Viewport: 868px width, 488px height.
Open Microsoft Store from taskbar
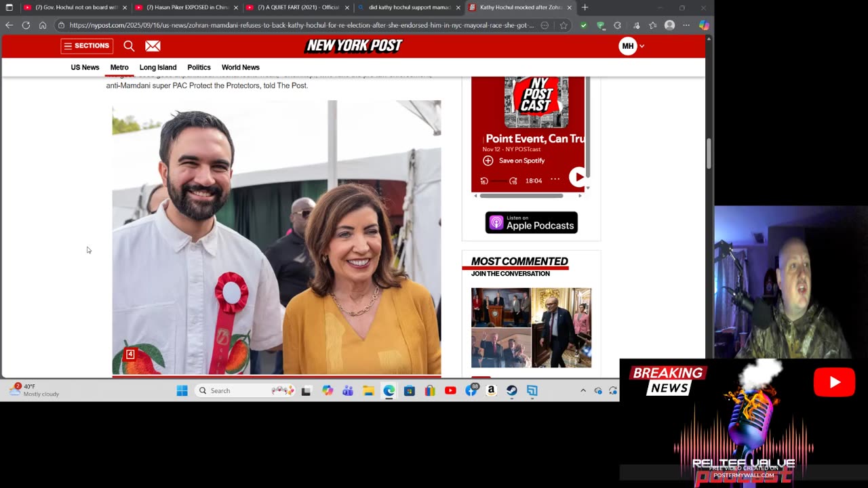409,390
